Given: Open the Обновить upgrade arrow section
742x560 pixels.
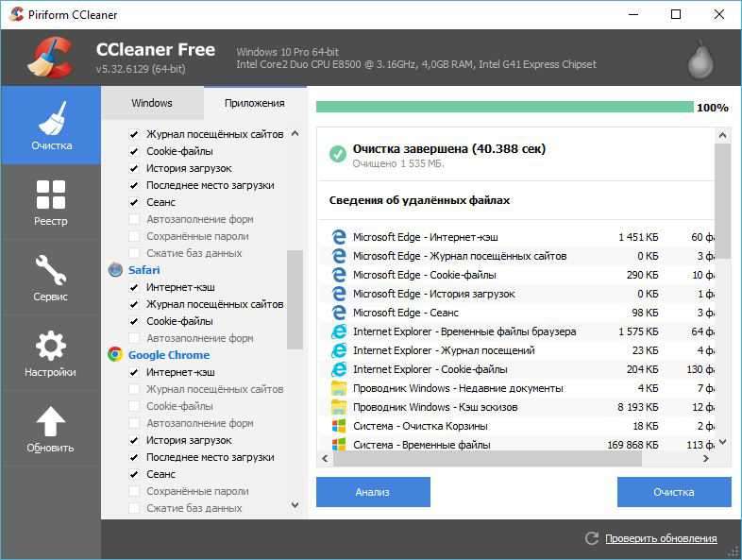Looking at the screenshot, I should (51, 429).
